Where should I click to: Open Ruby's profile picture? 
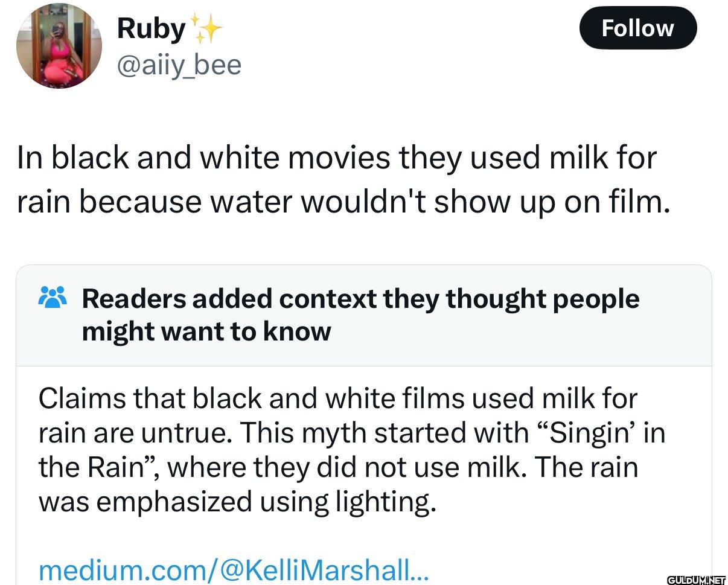(x=59, y=46)
